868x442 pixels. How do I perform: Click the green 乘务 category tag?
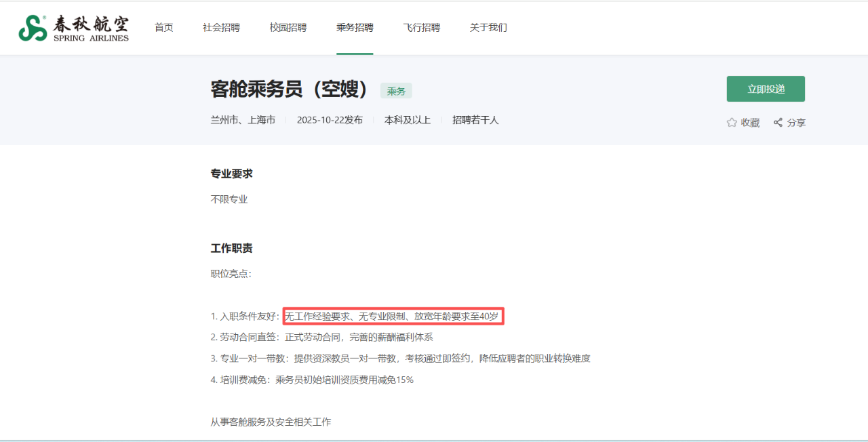(x=395, y=90)
